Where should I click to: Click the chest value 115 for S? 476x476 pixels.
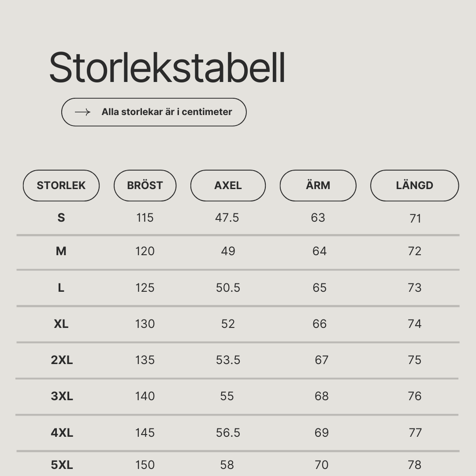pos(145,218)
